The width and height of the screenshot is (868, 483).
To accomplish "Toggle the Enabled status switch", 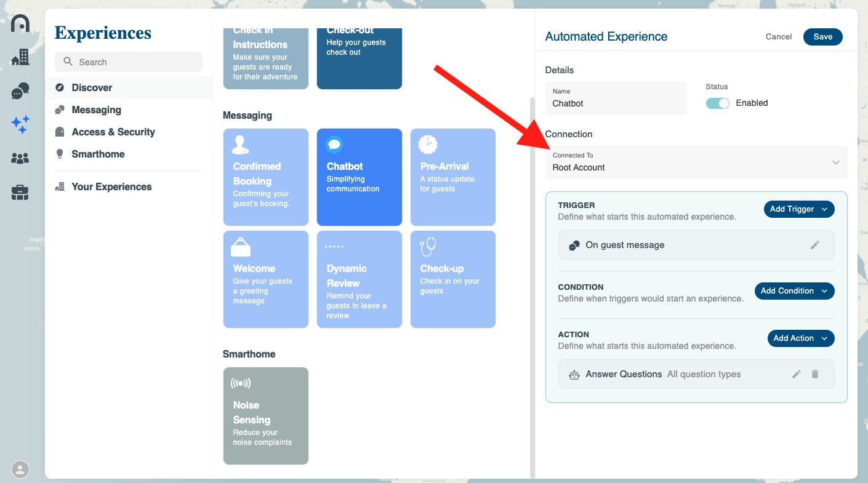I will [x=718, y=103].
